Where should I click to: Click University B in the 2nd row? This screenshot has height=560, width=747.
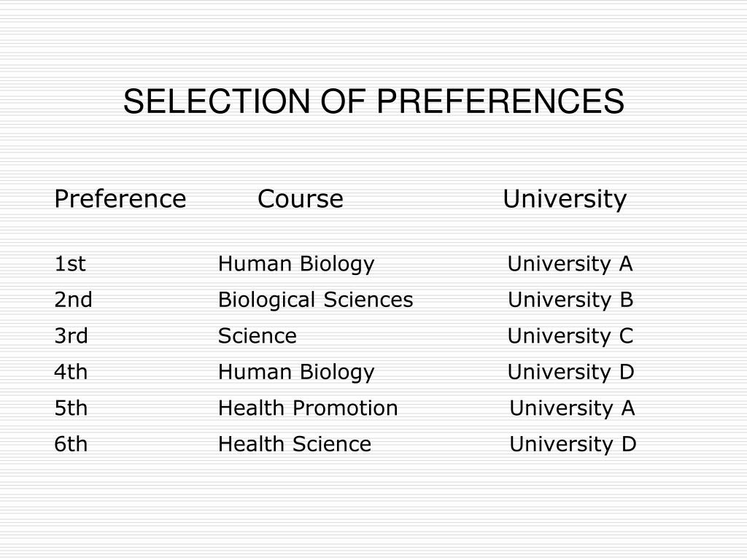570,301
